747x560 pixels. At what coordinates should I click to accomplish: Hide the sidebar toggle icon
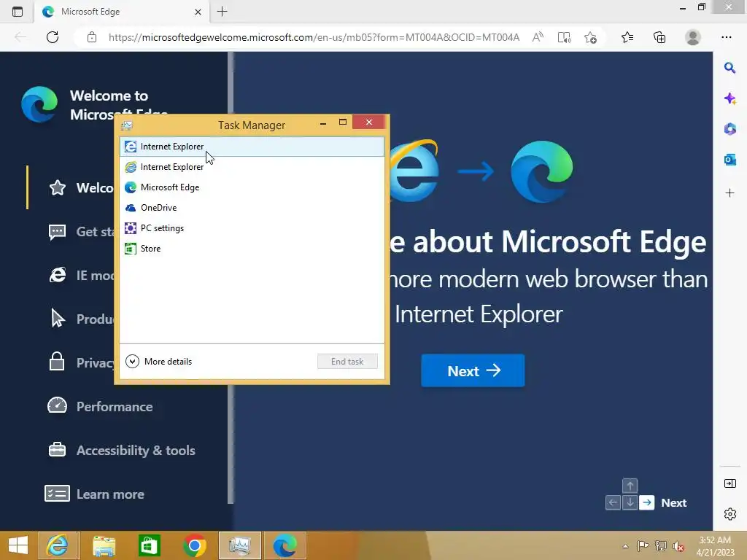point(729,484)
